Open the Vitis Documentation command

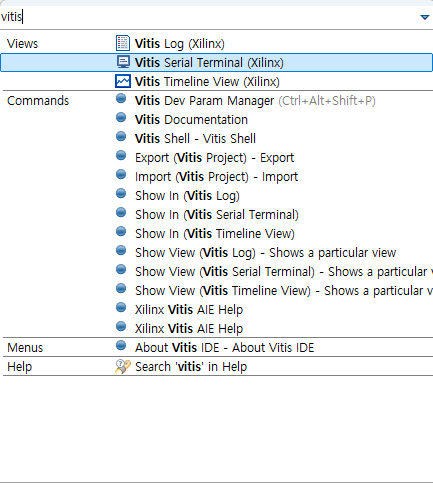click(191, 120)
